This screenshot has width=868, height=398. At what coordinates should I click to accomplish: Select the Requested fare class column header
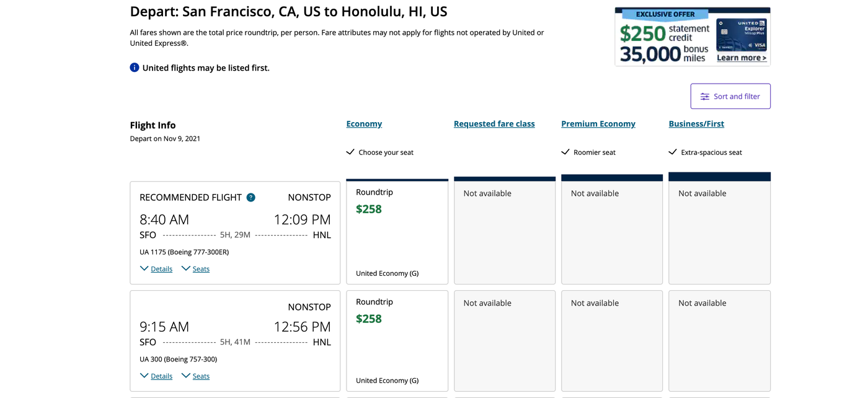(494, 124)
